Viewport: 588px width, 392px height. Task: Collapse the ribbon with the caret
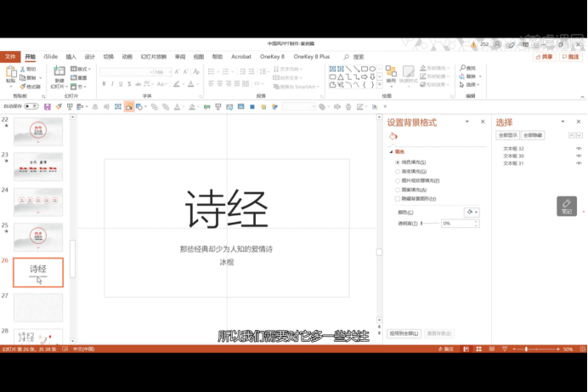tap(582, 97)
